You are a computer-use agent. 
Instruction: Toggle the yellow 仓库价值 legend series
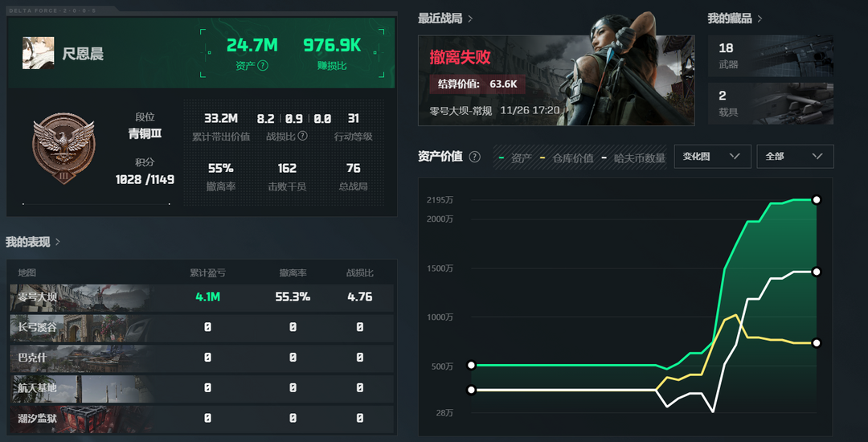[x=571, y=158]
